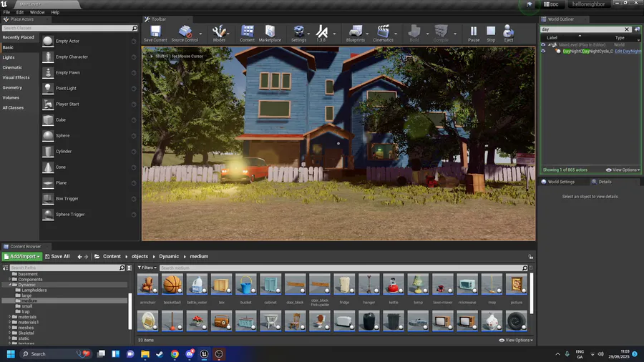The height and width of the screenshot is (362, 644).
Task: Click the Cinematics toolbar icon
Action: [384, 34]
